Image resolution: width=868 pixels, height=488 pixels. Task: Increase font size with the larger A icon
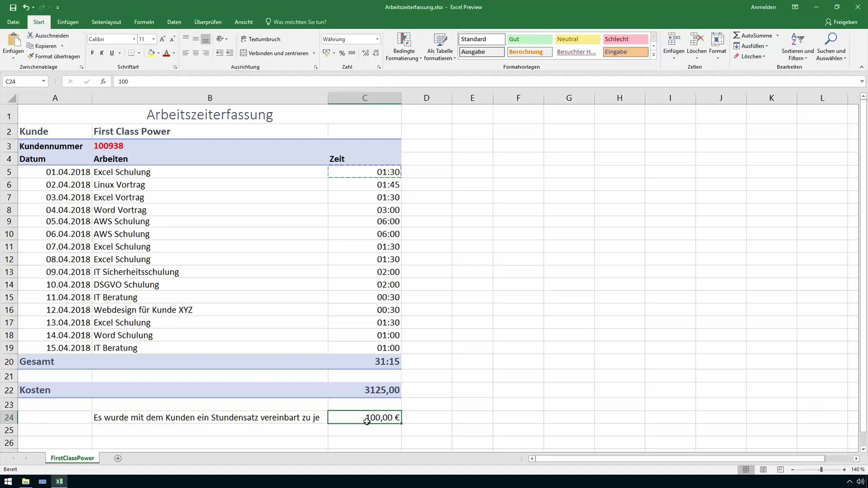pyautogui.click(x=162, y=39)
